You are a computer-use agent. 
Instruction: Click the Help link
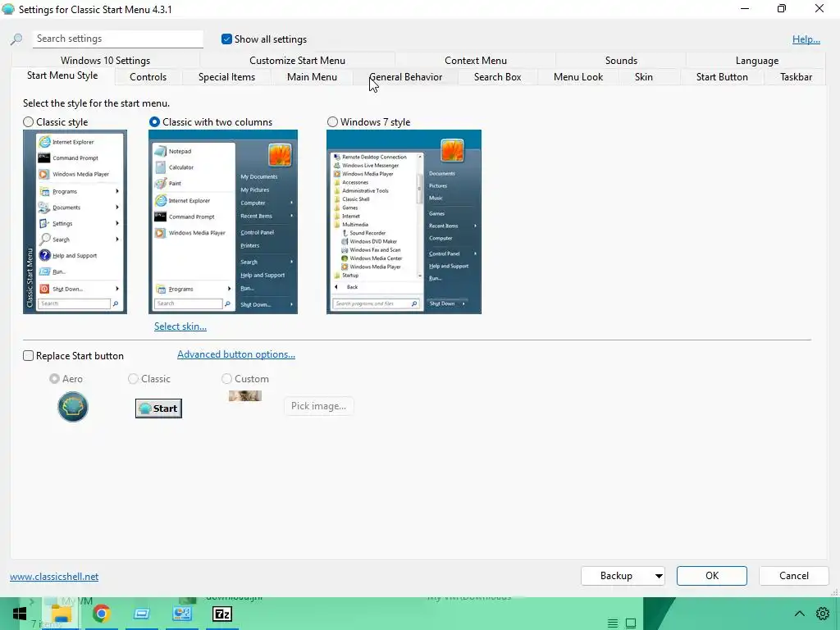point(806,39)
